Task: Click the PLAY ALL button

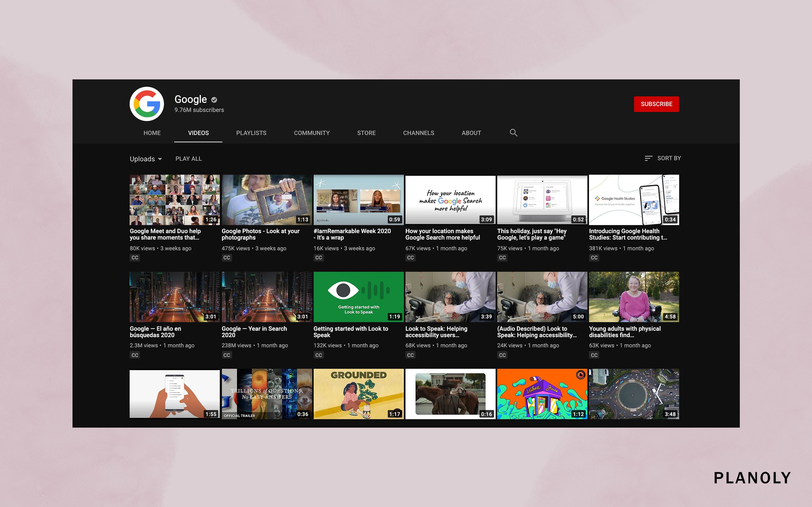Action: click(188, 158)
